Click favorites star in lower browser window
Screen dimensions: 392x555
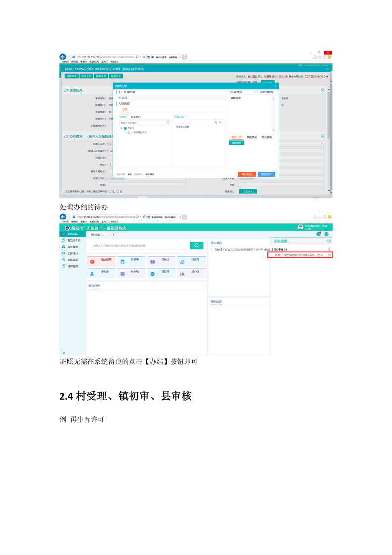click(320, 217)
